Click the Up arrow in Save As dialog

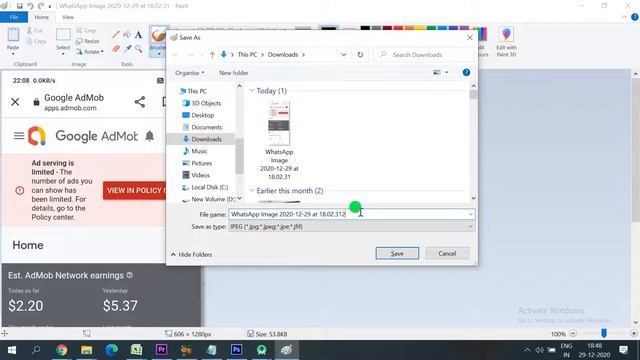coord(212,55)
